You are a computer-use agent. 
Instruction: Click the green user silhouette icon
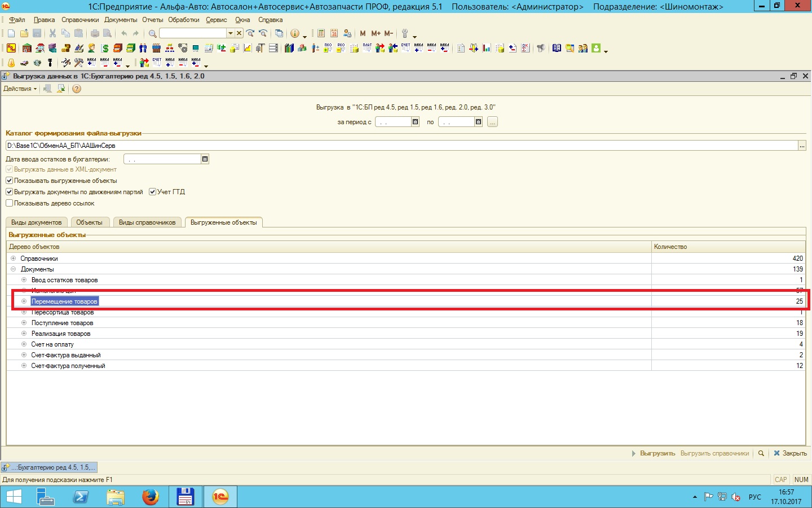pyautogui.click(x=596, y=48)
